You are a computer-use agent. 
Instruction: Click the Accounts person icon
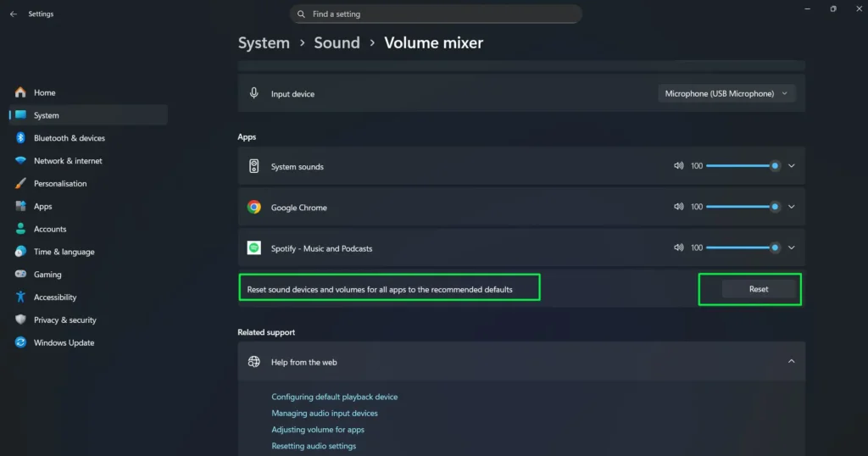click(x=20, y=229)
